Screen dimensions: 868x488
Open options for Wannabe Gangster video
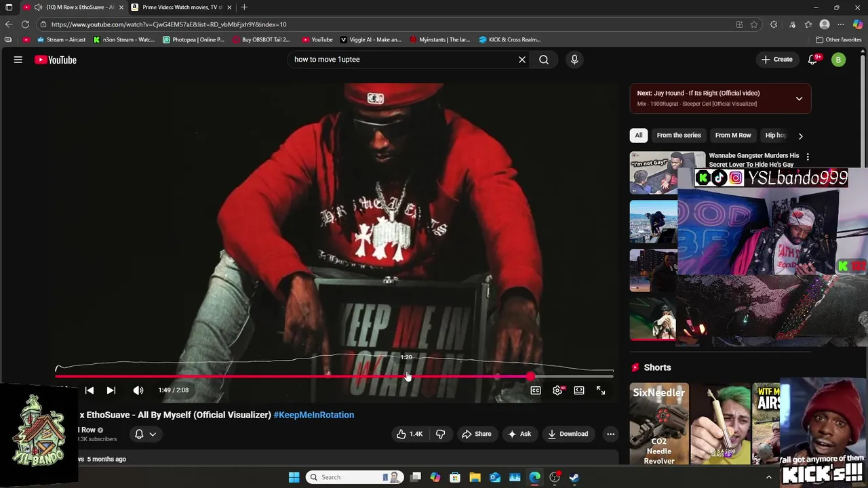coord(808,157)
